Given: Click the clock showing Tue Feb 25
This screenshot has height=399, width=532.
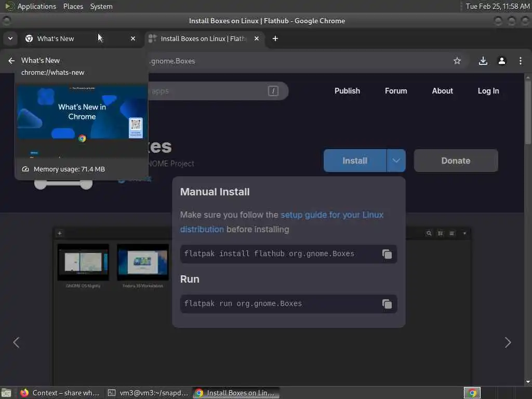Looking at the screenshot, I should 497,6.
